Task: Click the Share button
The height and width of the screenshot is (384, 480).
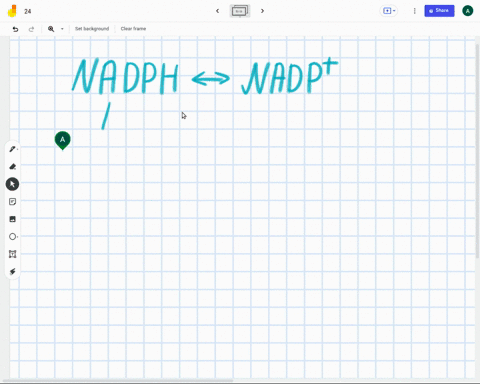Action: click(439, 11)
